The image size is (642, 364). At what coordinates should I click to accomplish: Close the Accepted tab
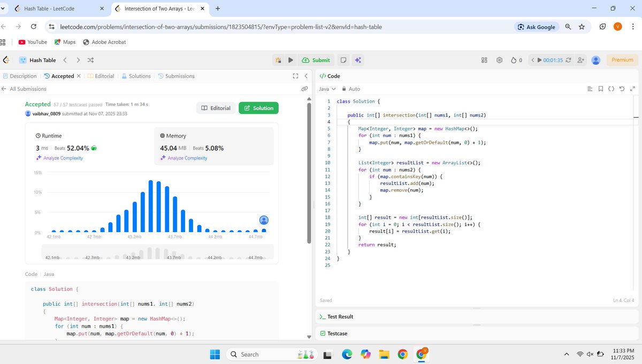[x=79, y=76]
